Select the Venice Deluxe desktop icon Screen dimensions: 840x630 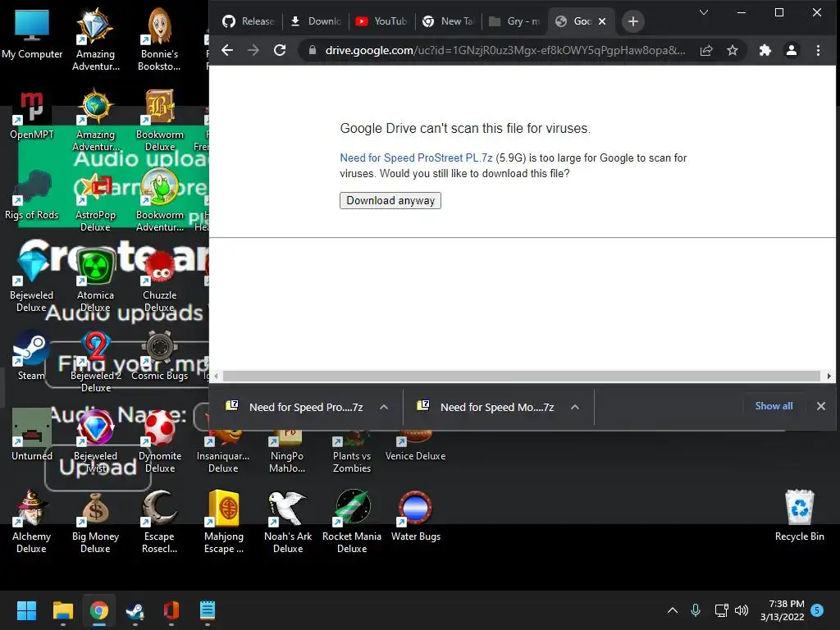point(416,447)
